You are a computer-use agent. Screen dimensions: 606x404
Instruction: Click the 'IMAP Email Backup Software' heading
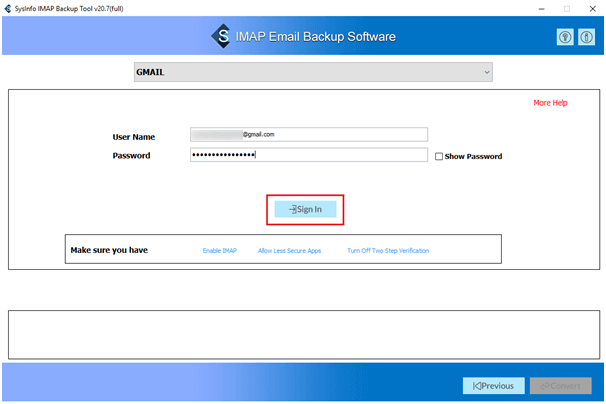[x=315, y=37]
